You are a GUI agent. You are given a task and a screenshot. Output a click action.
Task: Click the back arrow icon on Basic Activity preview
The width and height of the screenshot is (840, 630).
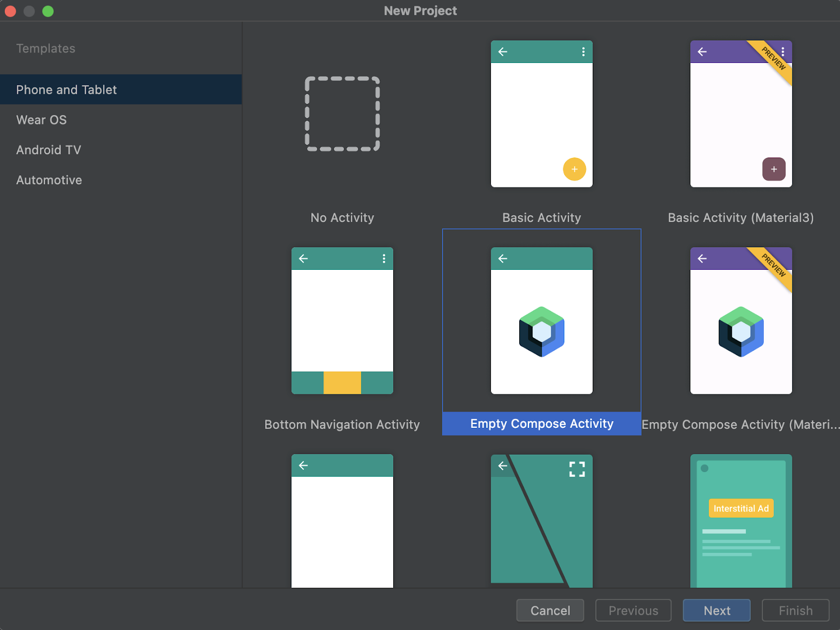tap(503, 51)
